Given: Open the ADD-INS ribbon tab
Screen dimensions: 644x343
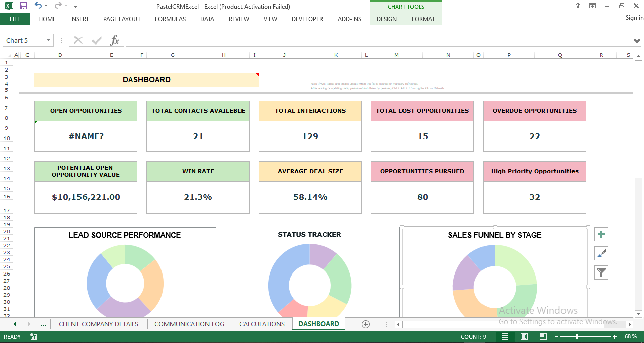Looking at the screenshot, I should tap(349, 19).
